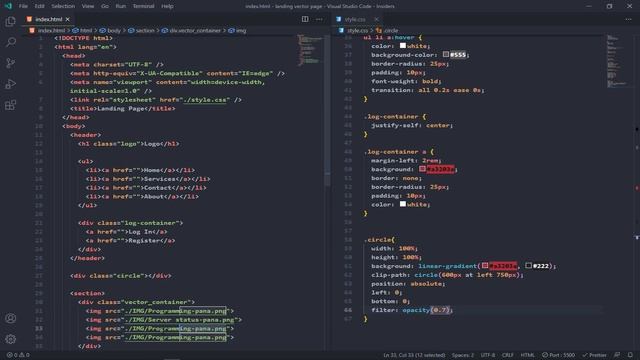Close the style.css tab
Screen dimensions: 640x360
376,19
